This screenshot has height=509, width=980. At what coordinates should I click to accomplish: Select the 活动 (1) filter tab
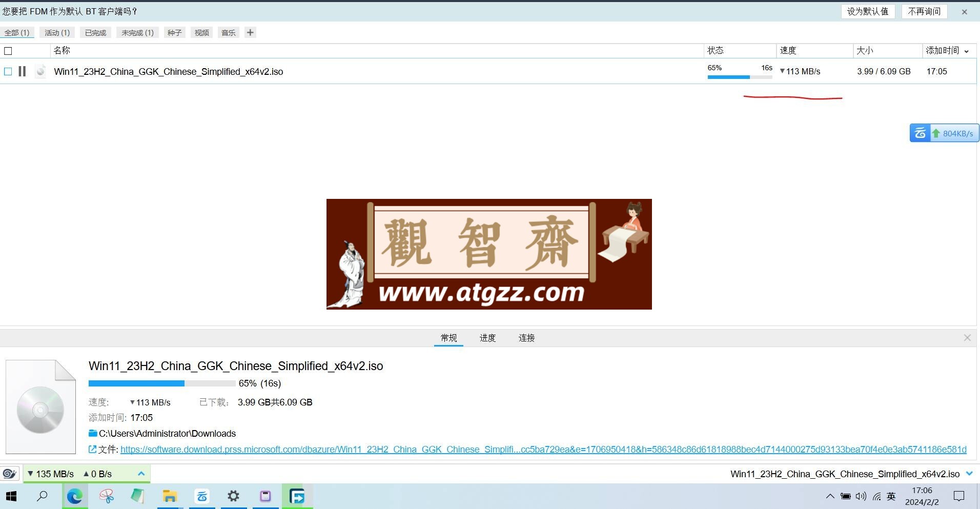click(x=57, y=33)
